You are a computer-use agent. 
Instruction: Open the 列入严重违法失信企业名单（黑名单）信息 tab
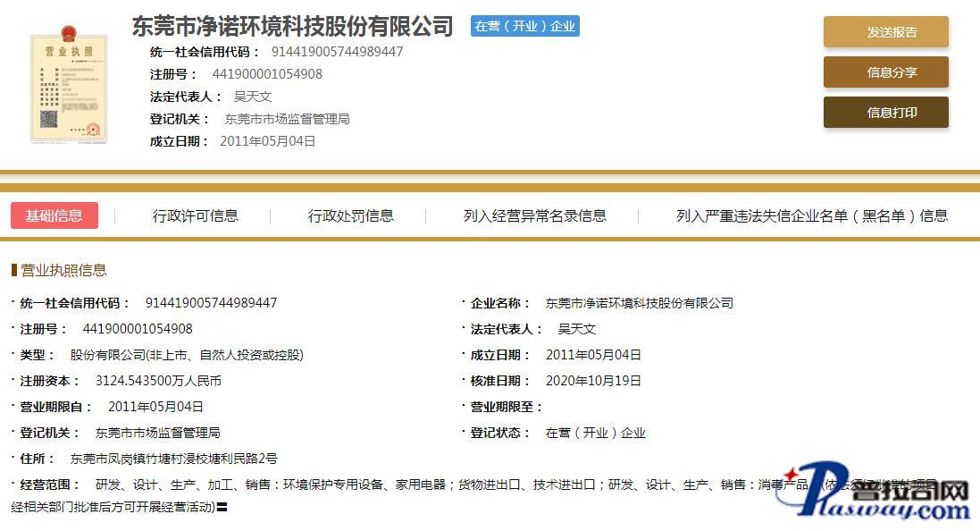(811, 215)
